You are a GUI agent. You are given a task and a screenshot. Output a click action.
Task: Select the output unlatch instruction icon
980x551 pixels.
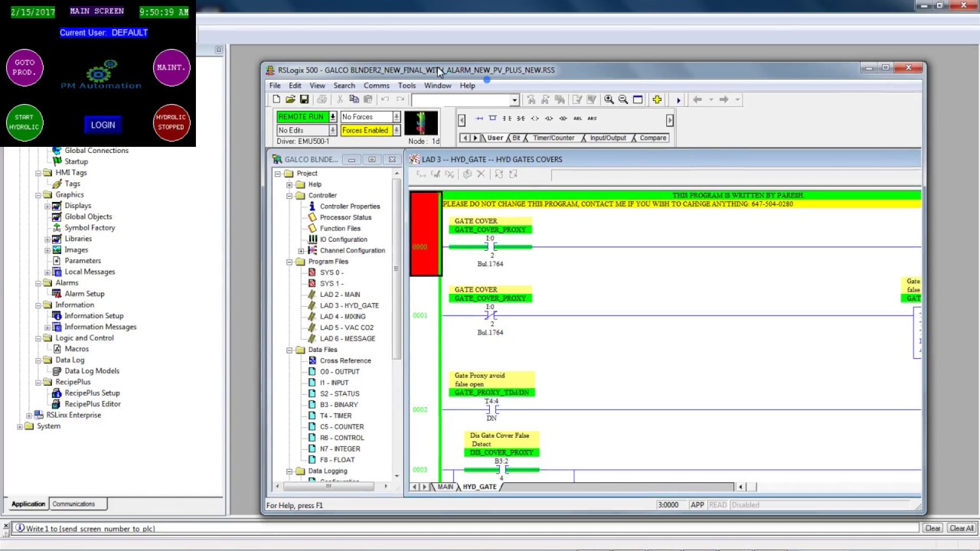563,119
